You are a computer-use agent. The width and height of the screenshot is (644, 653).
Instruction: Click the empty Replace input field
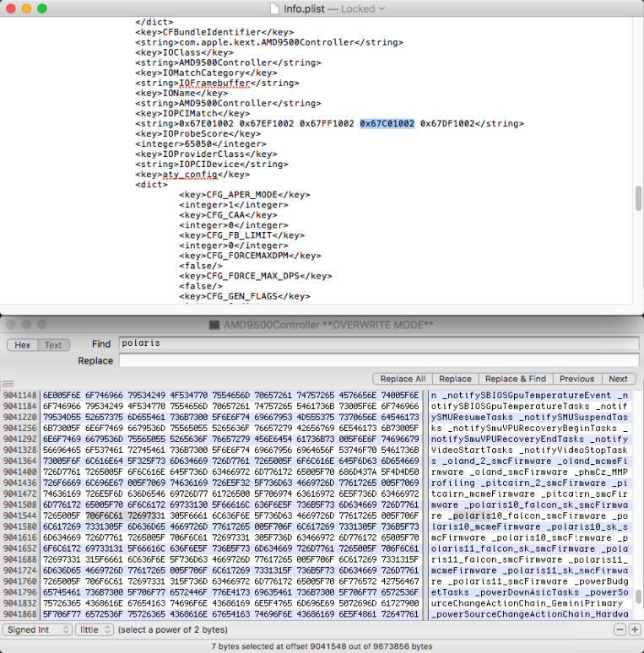379,360
